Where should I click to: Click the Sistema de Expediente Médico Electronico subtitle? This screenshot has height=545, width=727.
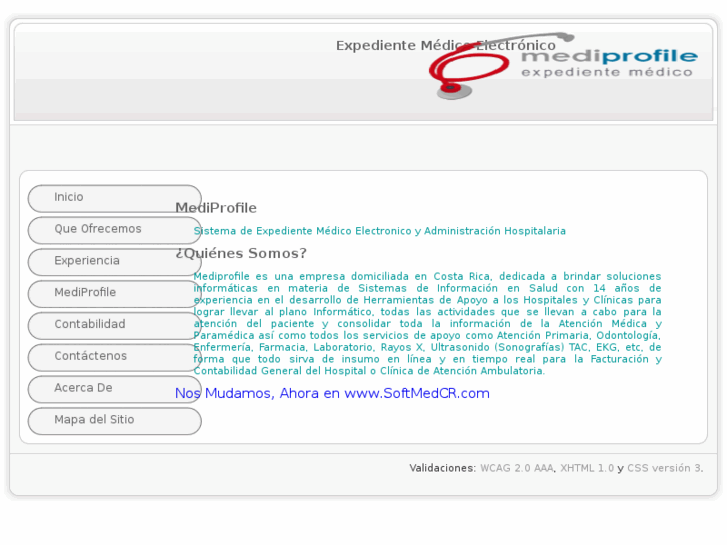380,231
